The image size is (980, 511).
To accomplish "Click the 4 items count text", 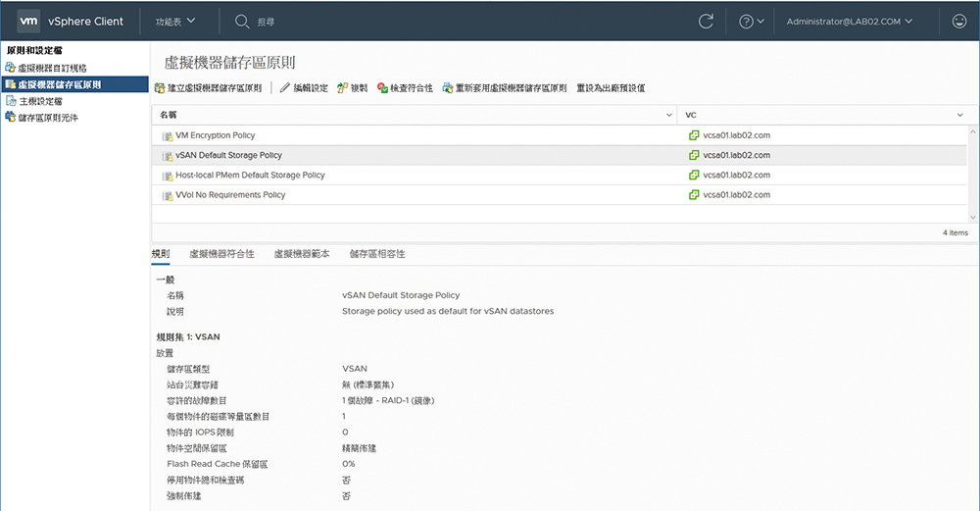I will pos(955,232).
